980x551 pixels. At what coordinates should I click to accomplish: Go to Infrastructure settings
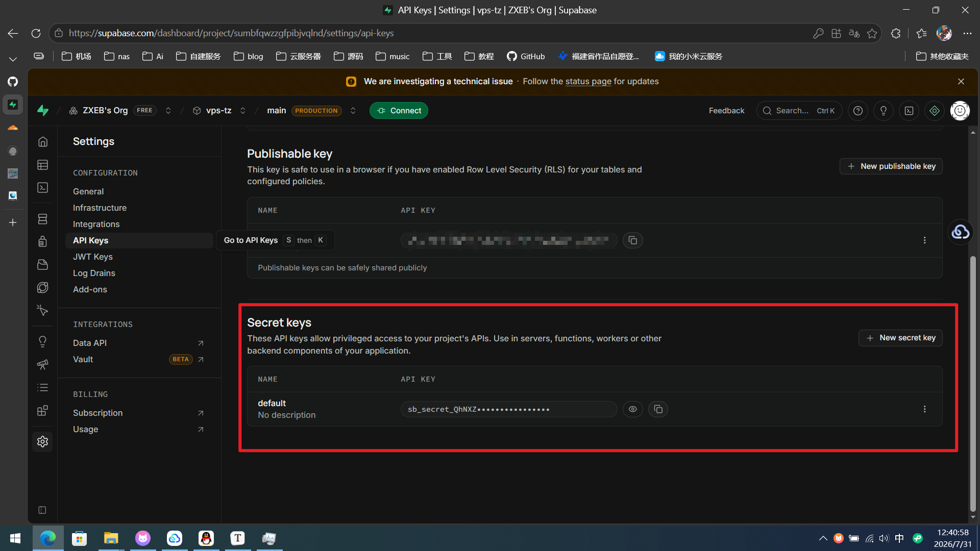[100, 208]
